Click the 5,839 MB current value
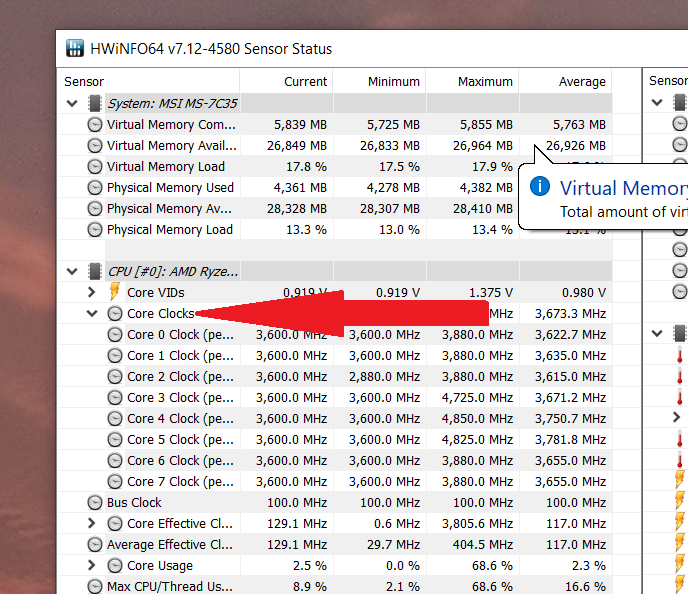The height and width of the screenshot is (594, 688). pyautogui.click(x=301, y=125)
